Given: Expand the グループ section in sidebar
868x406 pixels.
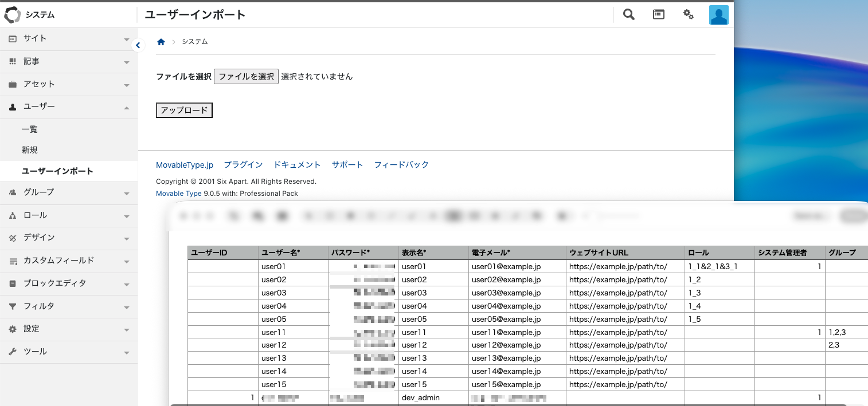Looking at the screenshot, I should 127,193.
